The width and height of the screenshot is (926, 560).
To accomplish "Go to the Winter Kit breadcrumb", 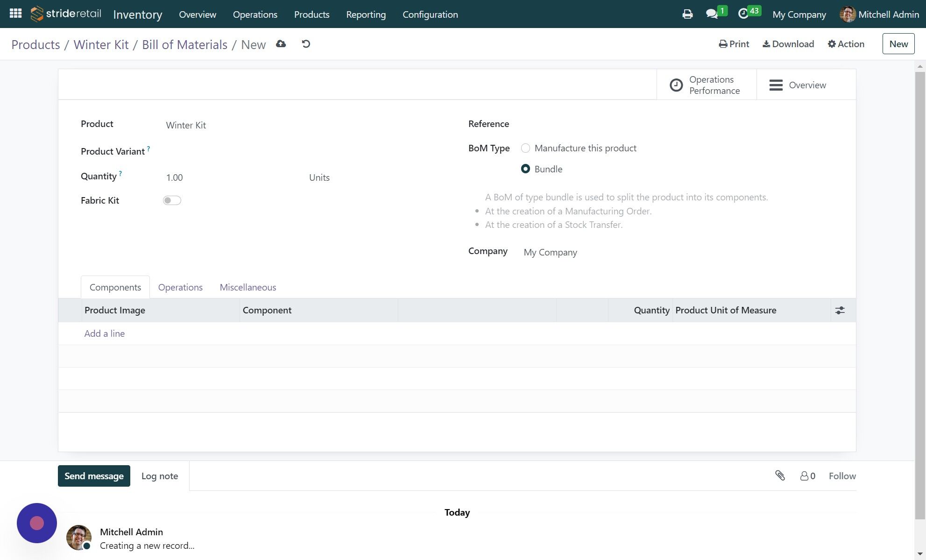I will click(x=101, y=44).
